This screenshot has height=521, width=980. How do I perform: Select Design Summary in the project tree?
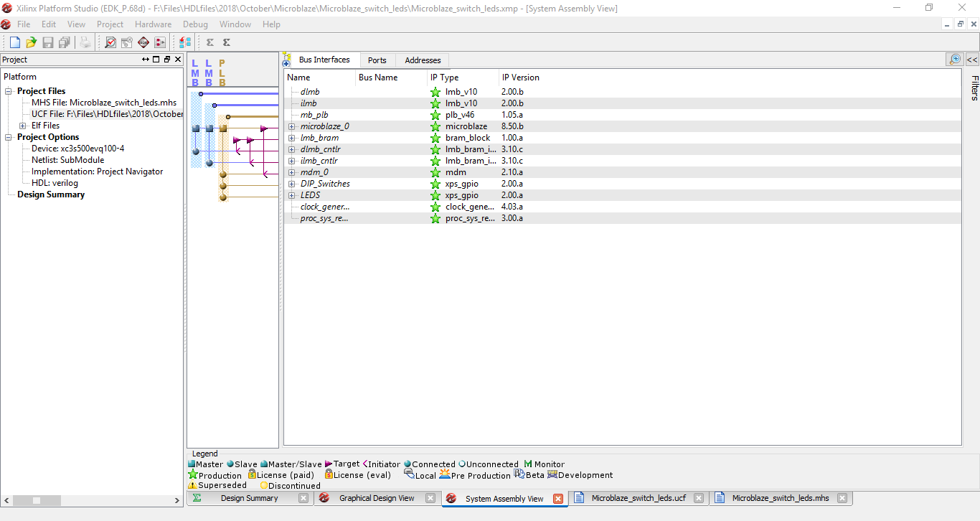click(x=51, y=194)
